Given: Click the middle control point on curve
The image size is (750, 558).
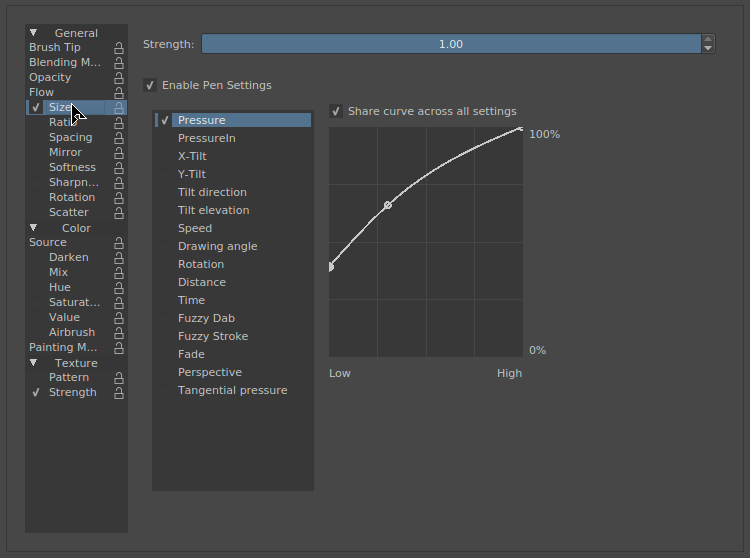Looking at the screenshot, I should pyautogui.click(x=388, y=205).
